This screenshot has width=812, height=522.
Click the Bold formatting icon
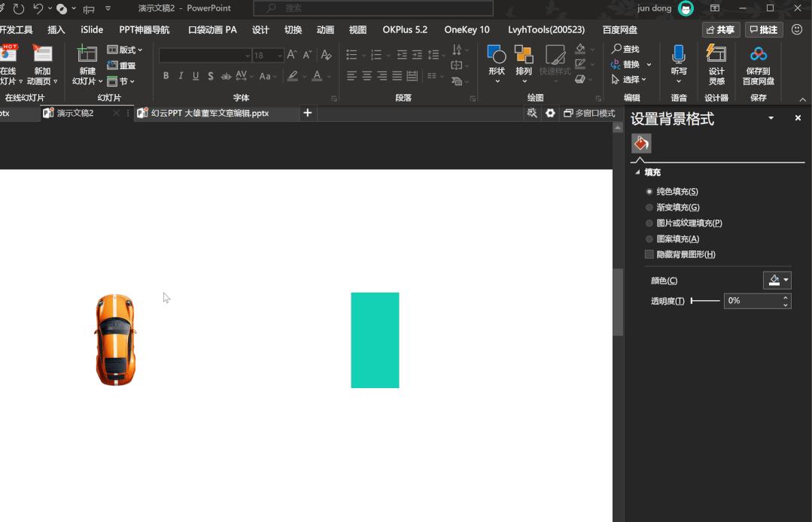coord(166,76)
